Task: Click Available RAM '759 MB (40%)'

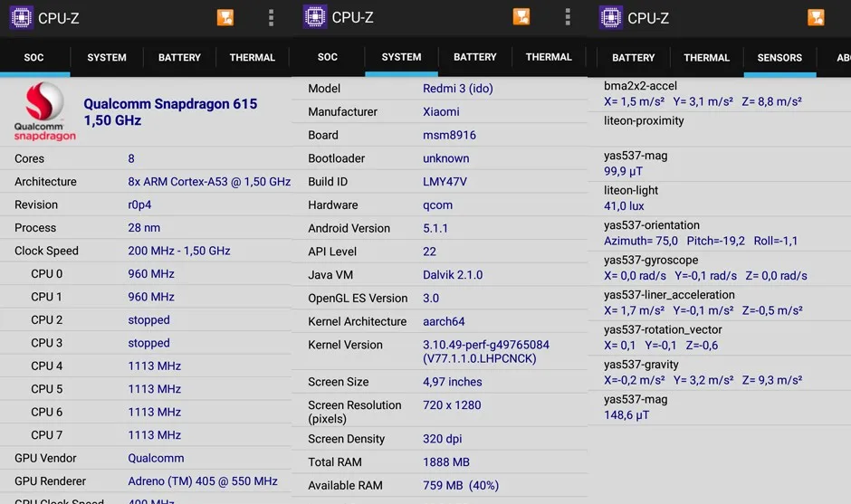Action: click(x=461, y=486)
